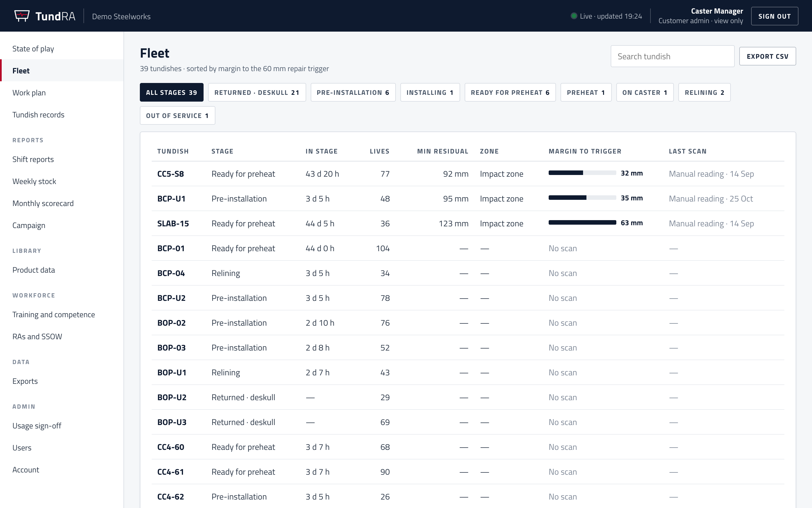Open the Campaign report
The image size is (812, 508).
pyautogui.click(x=62, y=225)
